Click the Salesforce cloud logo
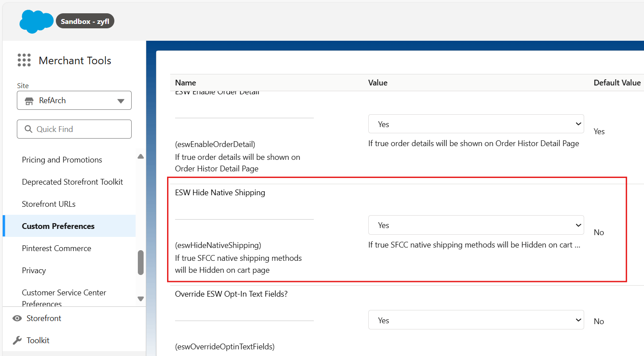644x356 pixels. 36,21
